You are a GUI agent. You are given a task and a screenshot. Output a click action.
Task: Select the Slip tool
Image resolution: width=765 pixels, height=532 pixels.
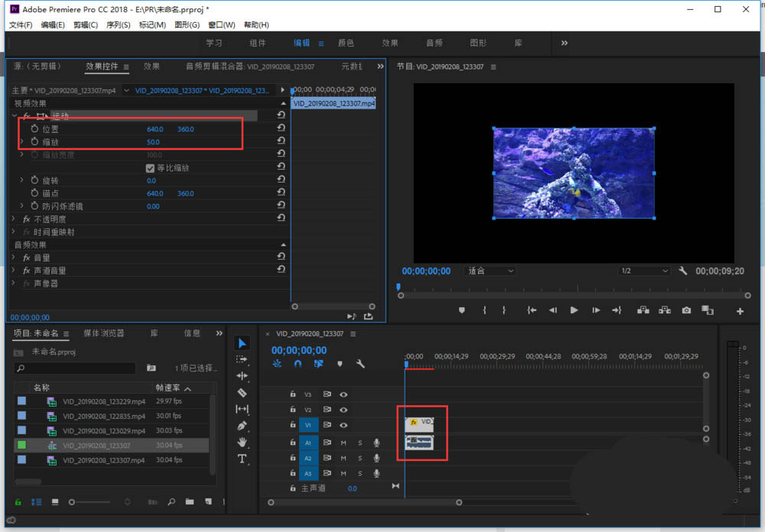(242, 409)
